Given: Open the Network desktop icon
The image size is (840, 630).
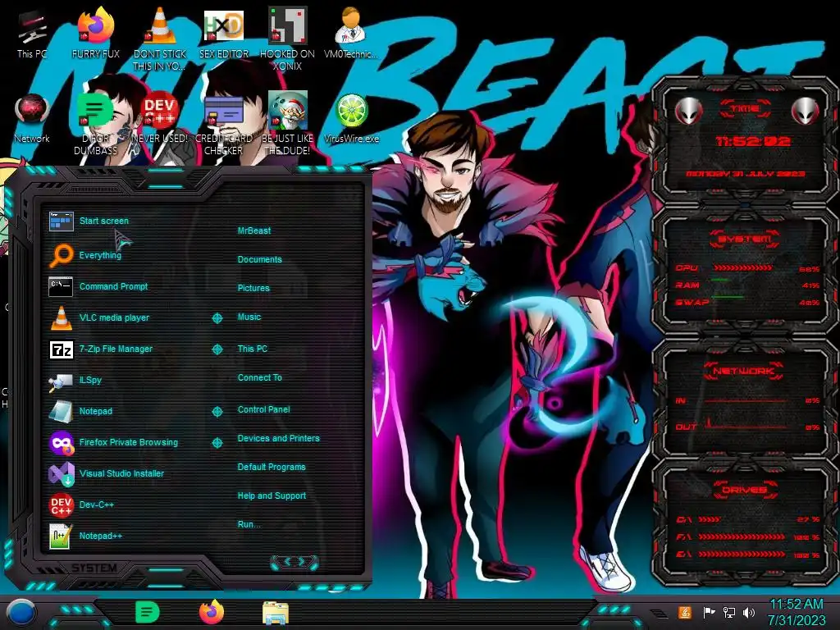Looking at the screenshot, I should pyautogui.click(x=32, y=118).
